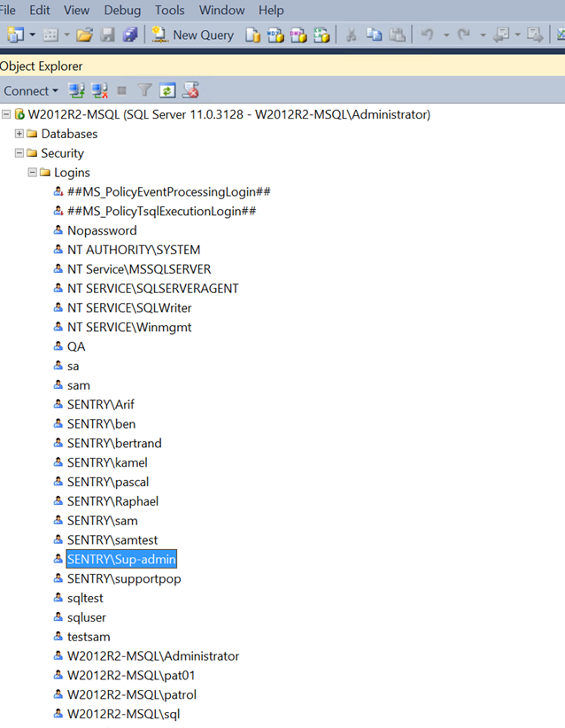The image size is (565, 728).
Task: Select the sqluser login
Action: [x=87, y=617]
